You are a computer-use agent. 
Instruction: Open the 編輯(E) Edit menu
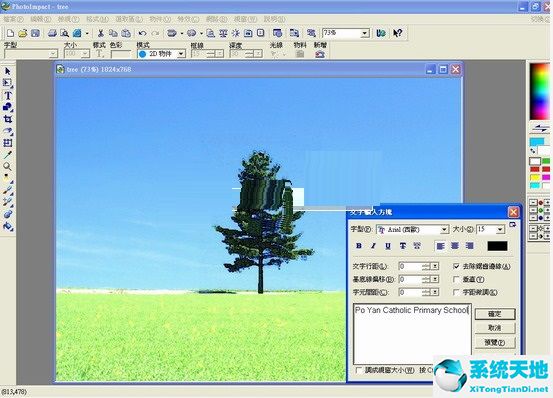[x=41, y=19]
